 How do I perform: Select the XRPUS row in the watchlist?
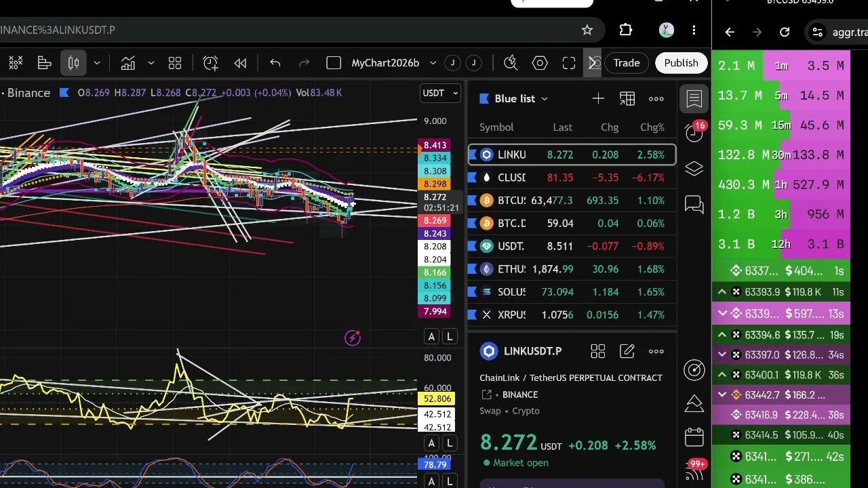click(572, 314)
